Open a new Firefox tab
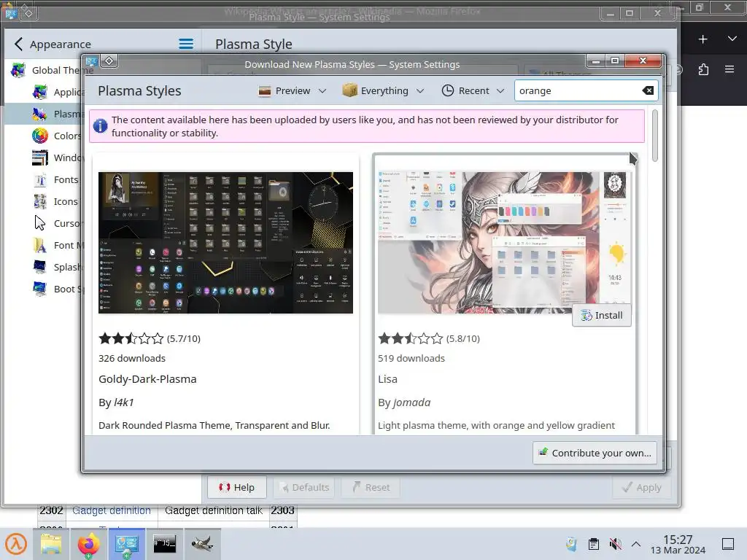 (x=703, y=39)
